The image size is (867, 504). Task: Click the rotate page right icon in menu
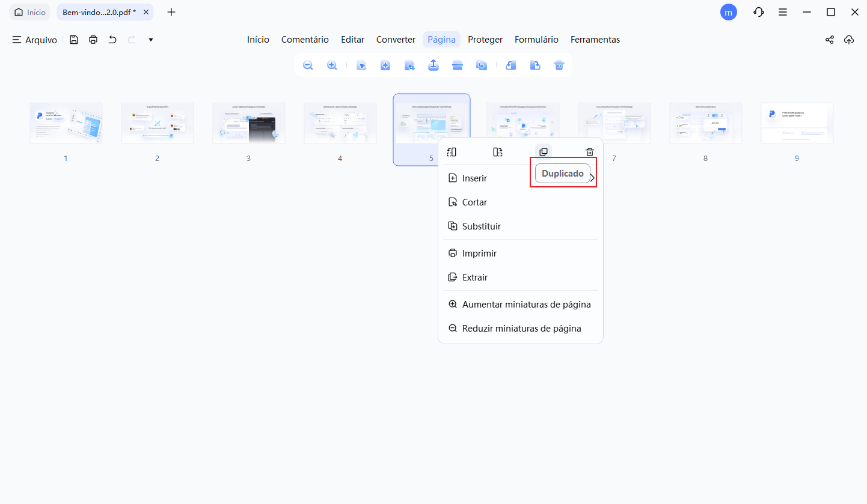498,152
